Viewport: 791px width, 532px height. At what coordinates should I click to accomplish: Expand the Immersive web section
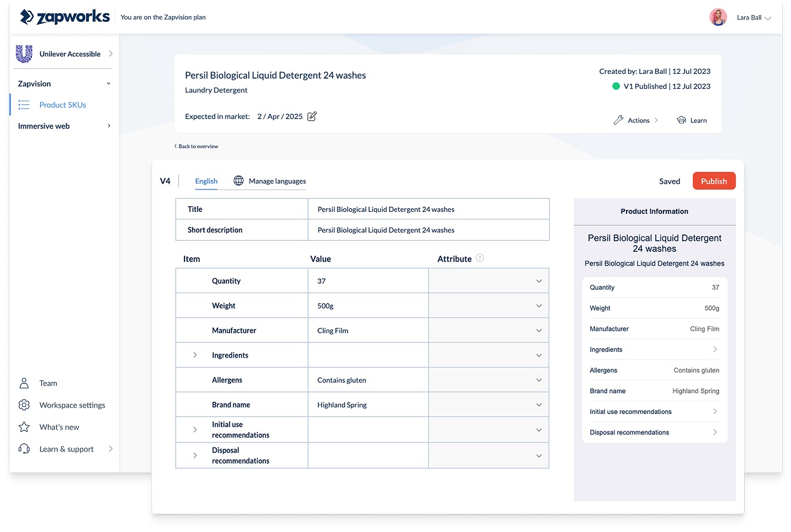click(109, 126)
